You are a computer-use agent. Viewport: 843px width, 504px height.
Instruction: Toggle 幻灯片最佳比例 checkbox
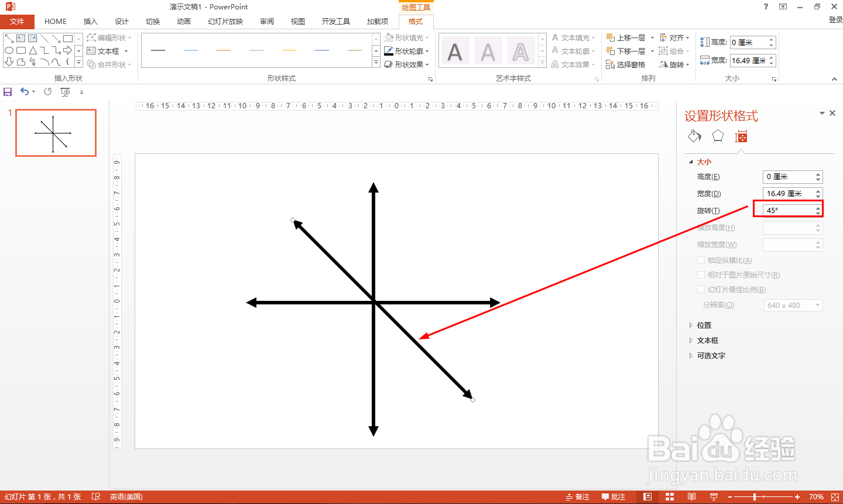click(701, 290)
